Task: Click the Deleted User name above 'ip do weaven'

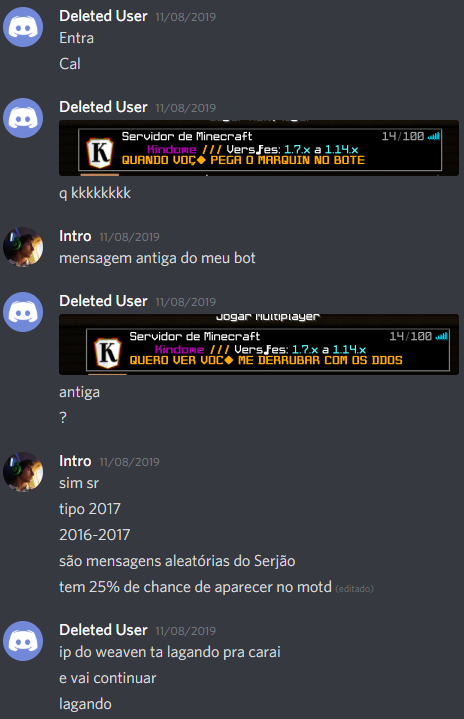Action: point(103,630)
